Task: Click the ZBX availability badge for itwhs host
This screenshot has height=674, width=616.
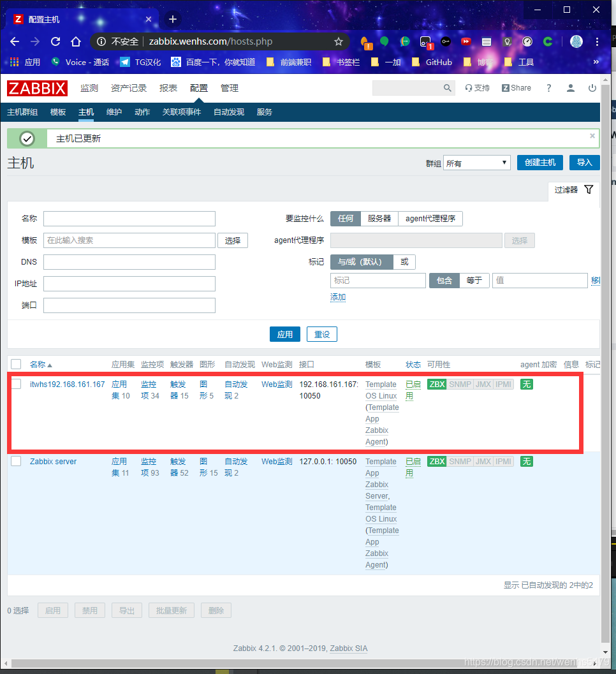Action: point(437,385)
